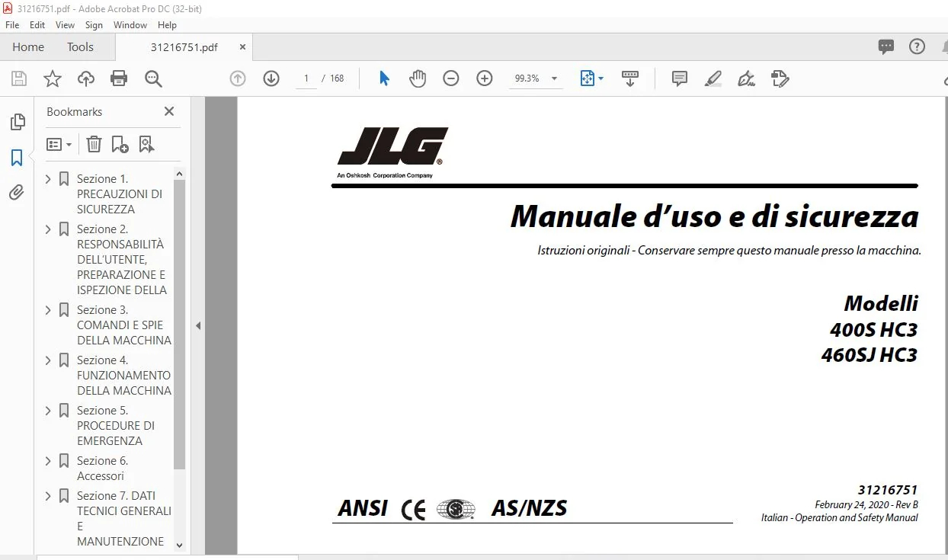948x560 pixels.
Task: Open the Sign document pen tool
Action: [747, 78]
